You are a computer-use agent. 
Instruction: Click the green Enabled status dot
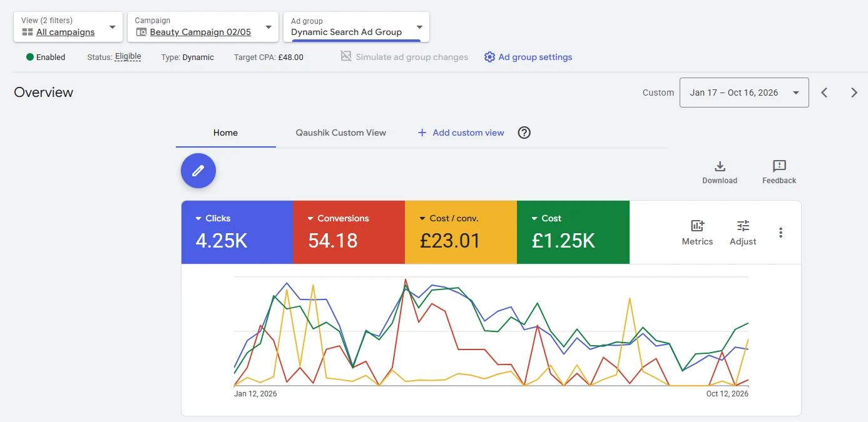click(x=30, y=57)
